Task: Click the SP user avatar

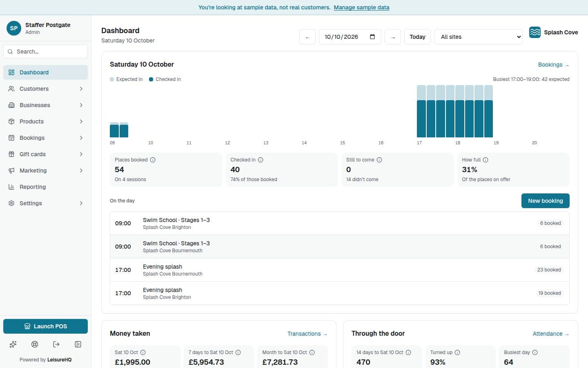Action: pos(14,28)
